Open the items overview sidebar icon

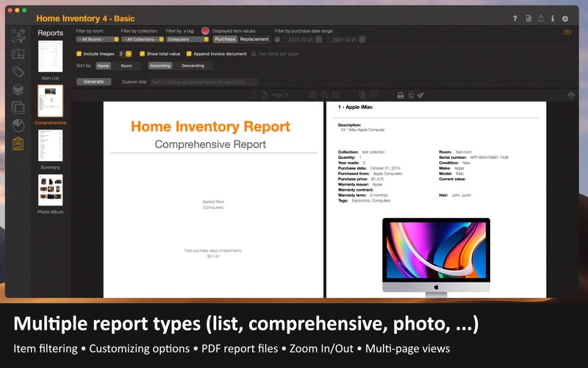point(18,35)
